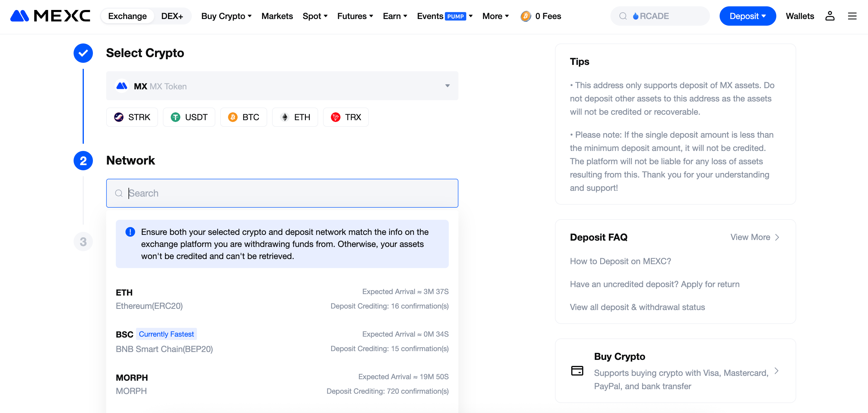The width and height of the screenshot is (868, 413).
Task: Open View all deposit & withdrawal status
Action: 637,307
